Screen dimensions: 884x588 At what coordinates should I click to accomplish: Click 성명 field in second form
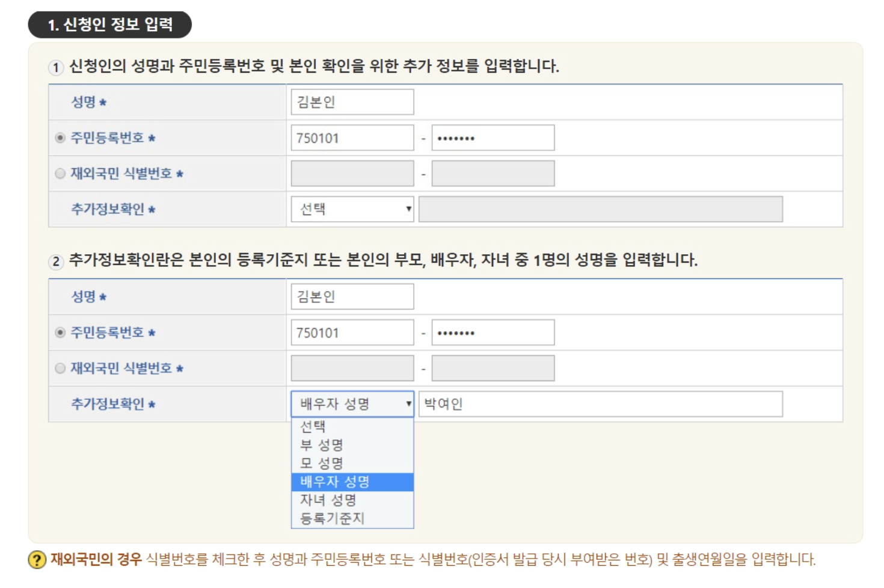352,296
